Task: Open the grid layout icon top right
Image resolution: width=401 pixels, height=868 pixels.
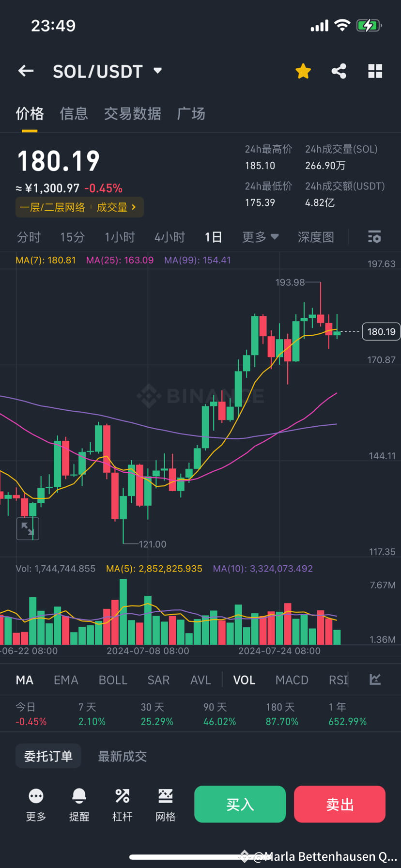Action: pos(375,71)
